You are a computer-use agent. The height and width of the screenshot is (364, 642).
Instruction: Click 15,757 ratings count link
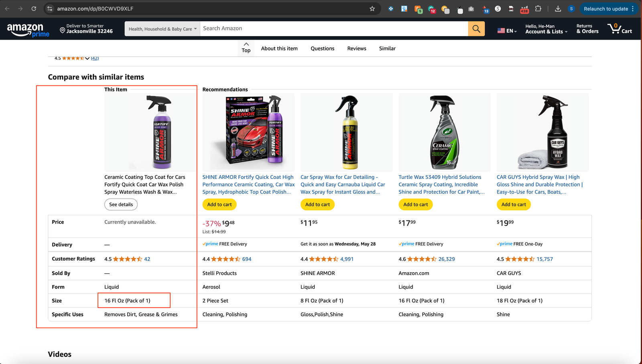(x=544, y=259)
